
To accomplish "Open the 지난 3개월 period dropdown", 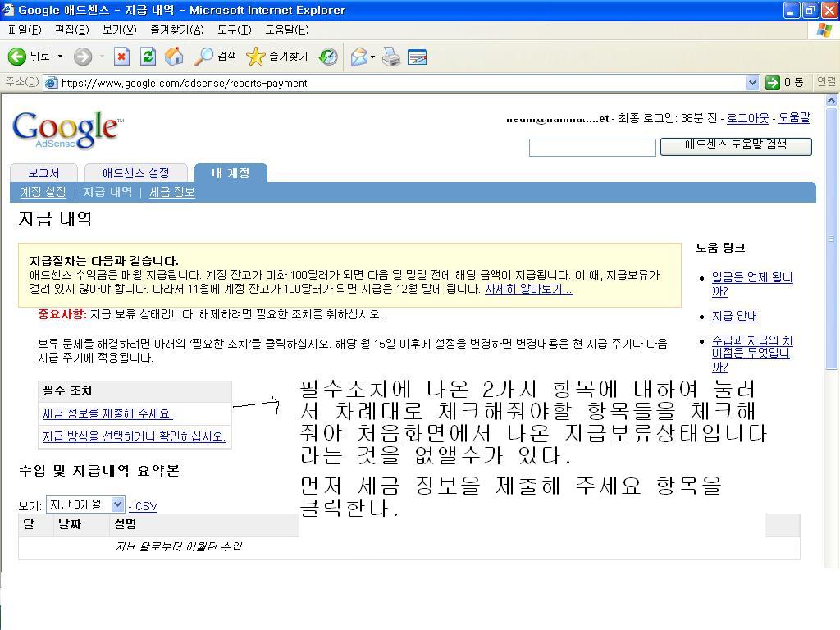I will 85,504.
